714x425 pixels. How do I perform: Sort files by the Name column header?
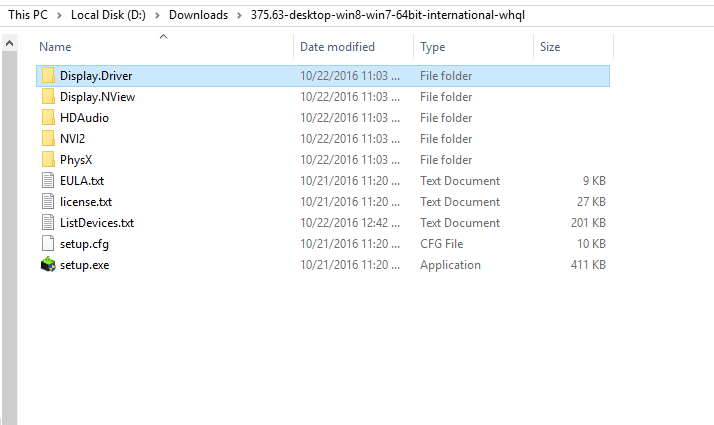(164, 46)
